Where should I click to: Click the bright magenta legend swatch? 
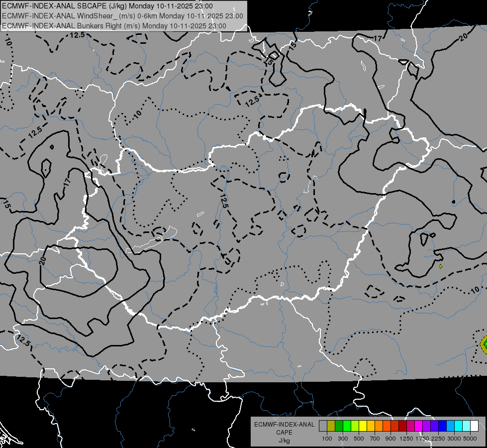[x=419, y=426]
